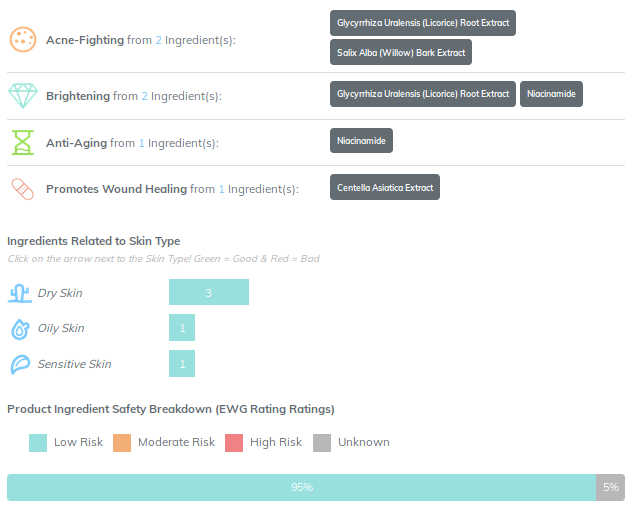Expand the Sensitive Skin bar showing 1
Image resolution: width=635 pixels, height=508 pixels.
click(x=182, y=364)
